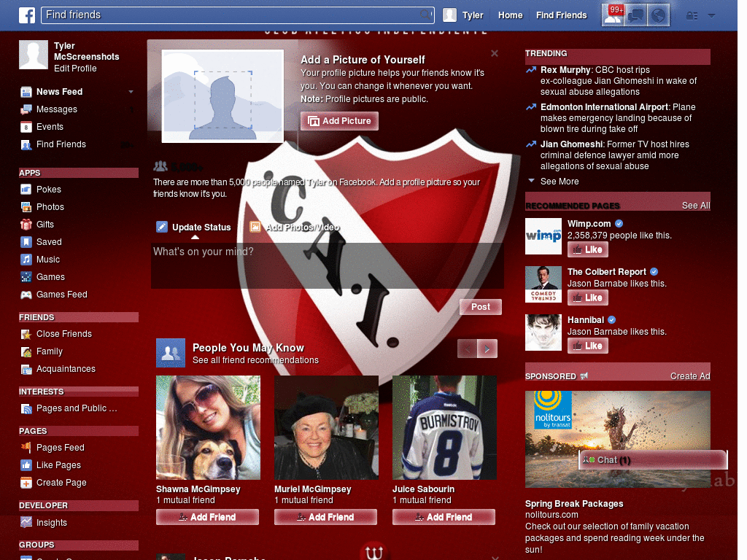Viewport: 747px width, 560px height.
Task: Open Acquaintances list icon
Action: pyautogui.click(x=26, y=370)
